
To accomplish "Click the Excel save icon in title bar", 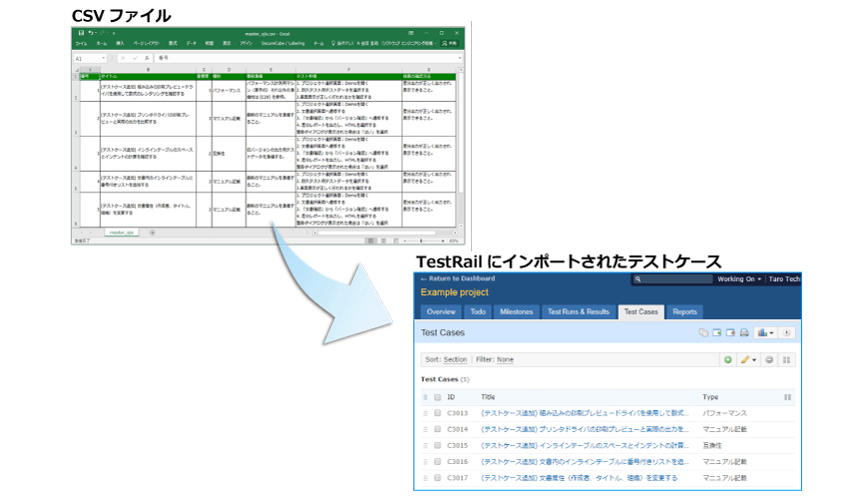I will point(82,33).
